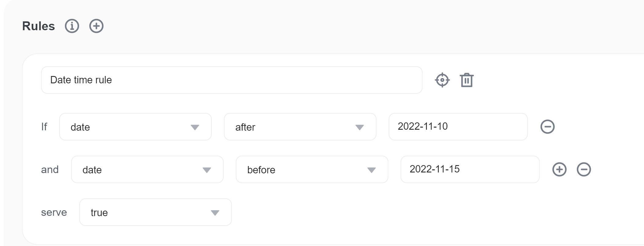Click the target crosshair icon beside the rule name

point(442,80)
